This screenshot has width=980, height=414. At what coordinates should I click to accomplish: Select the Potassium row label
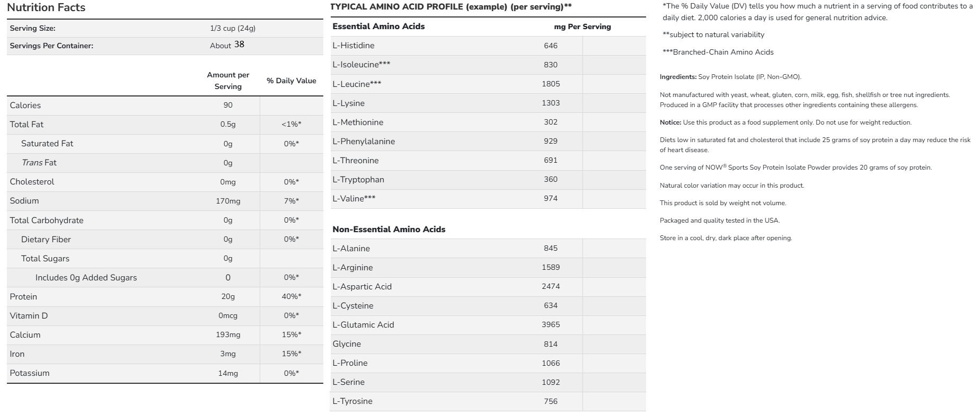point(30,373)
